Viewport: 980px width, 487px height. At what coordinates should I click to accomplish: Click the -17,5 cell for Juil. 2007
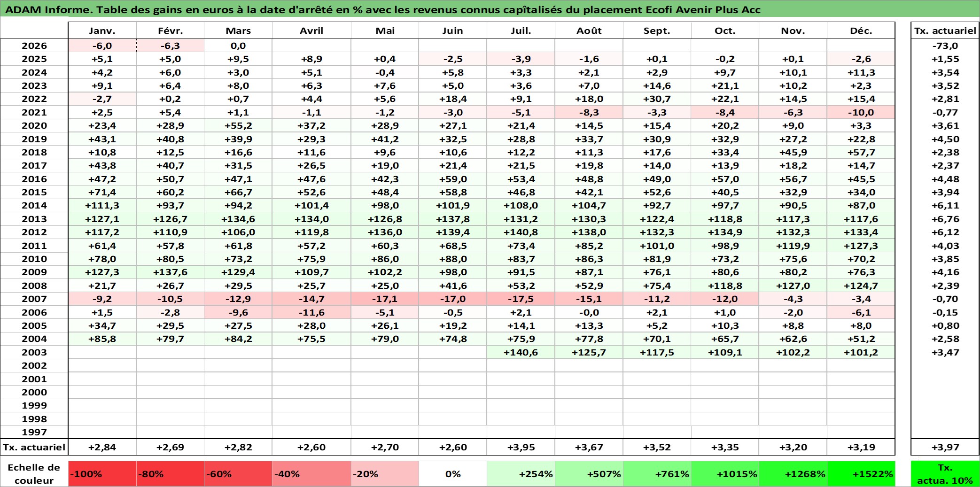521,299
